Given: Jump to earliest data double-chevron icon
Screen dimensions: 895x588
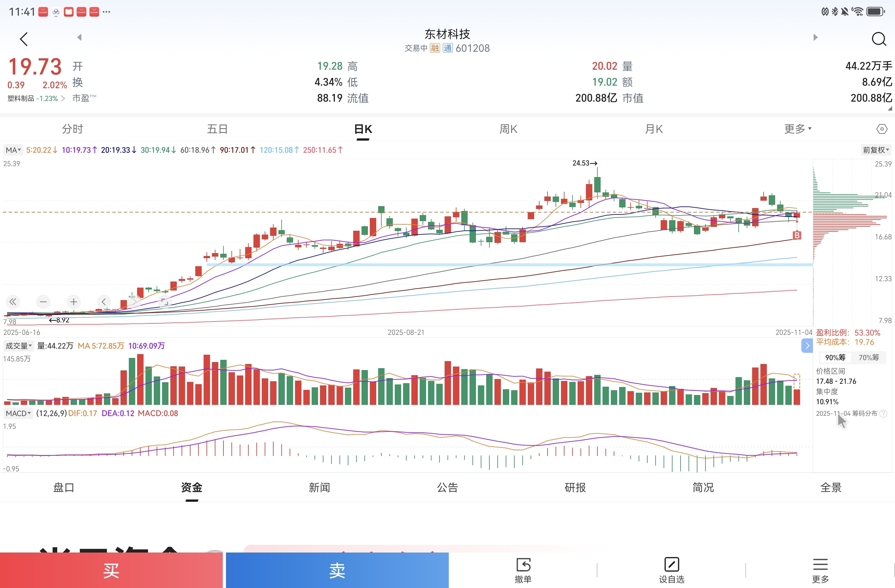Looking at the screenshot, I should (x=13, y=302).
